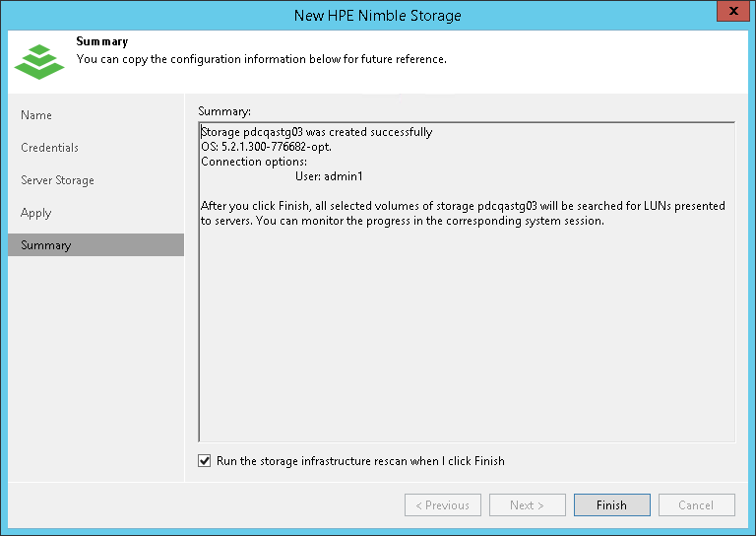Uncheck the storage infrastructure rescan checkbox
This screenshot has height=536, width=756.
coord(205,461)
